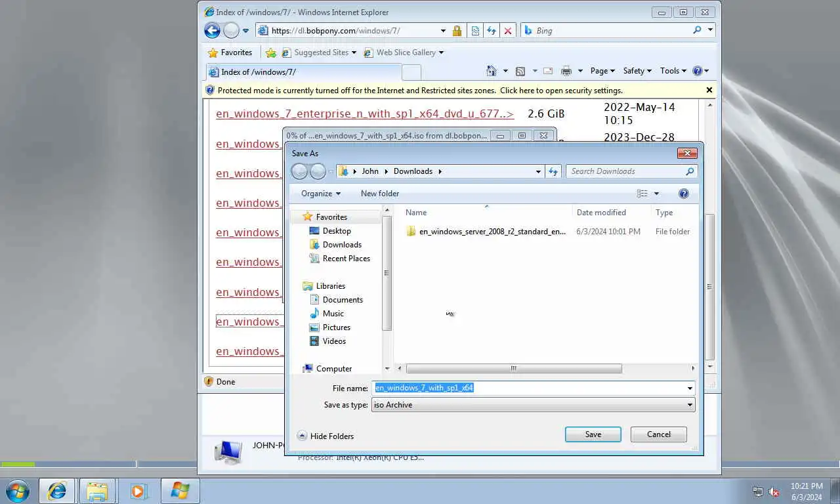Open the Safety menu in IE
Screen dimensions: 840x504
tap(637, 71)
